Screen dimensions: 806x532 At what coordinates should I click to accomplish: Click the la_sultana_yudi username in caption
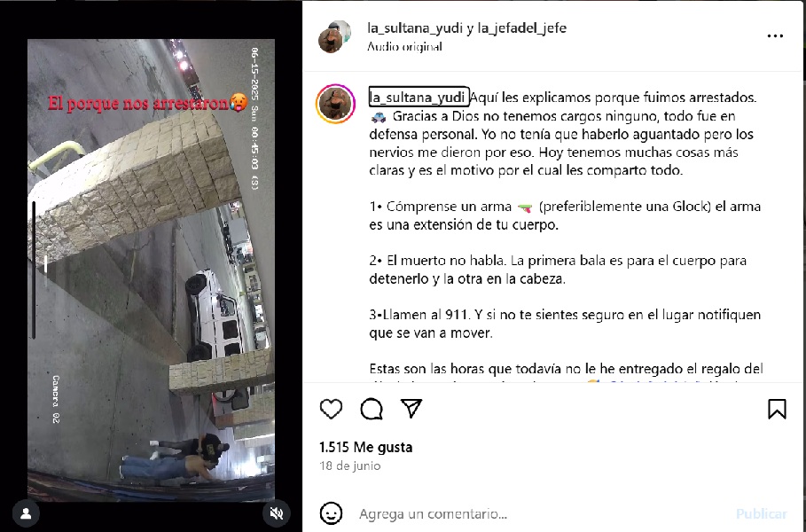tap(418, 97)
